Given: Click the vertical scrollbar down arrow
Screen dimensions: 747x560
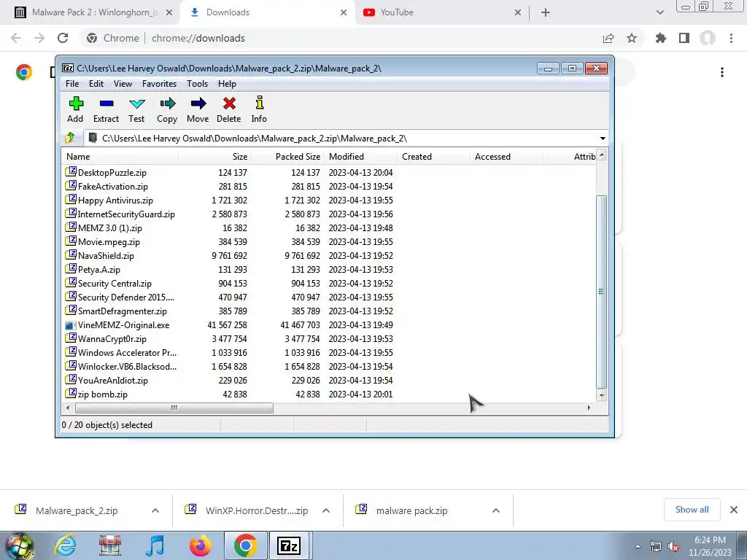Looking at the screenshot, I should [602, 395].
